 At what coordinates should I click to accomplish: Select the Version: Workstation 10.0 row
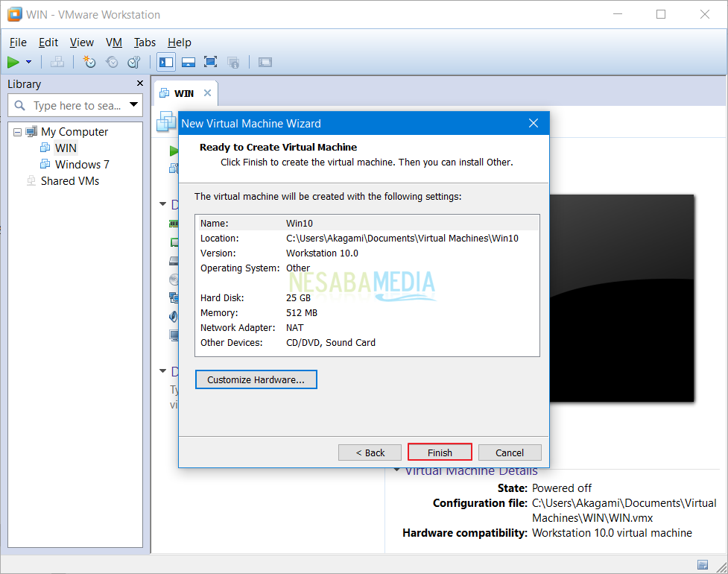click(369, 253)
